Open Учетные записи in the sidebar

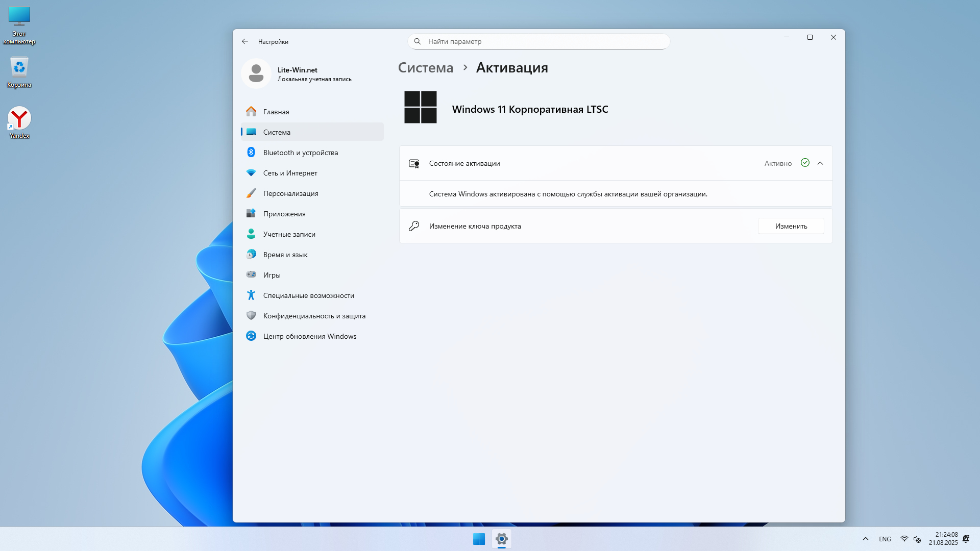[x=289, y=234]
